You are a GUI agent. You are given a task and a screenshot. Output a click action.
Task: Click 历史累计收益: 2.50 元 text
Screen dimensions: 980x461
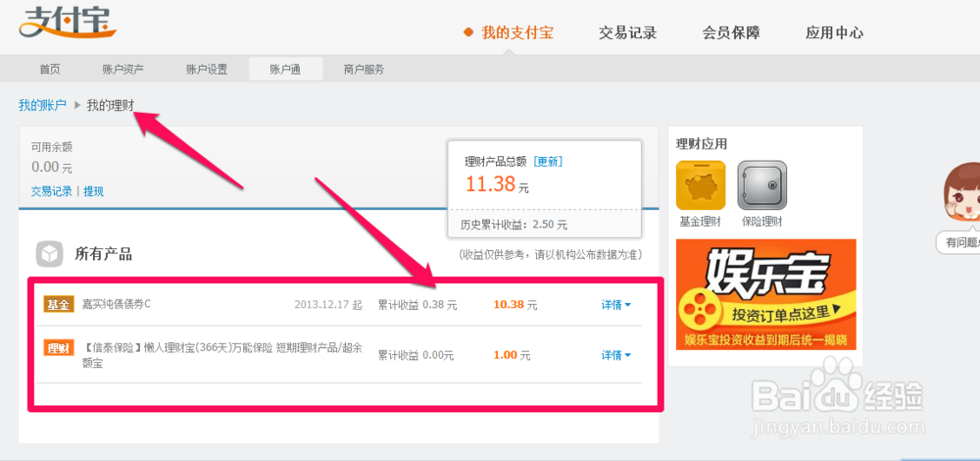click(514, 224)
